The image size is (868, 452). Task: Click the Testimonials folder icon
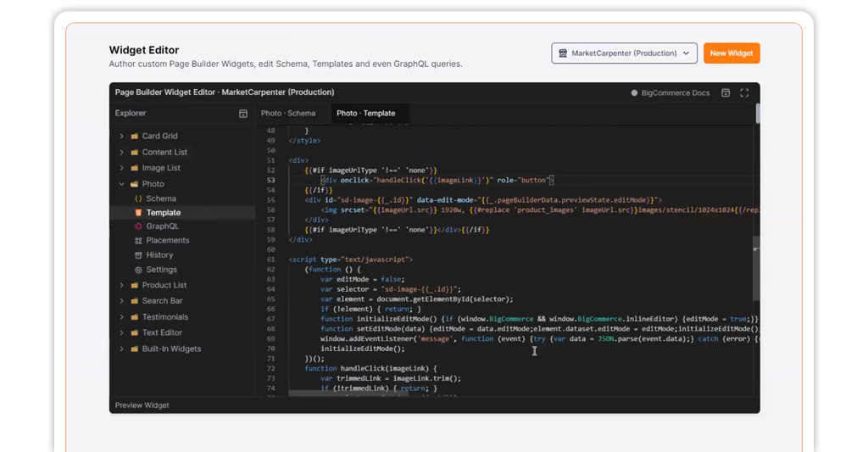coord(135,317)
